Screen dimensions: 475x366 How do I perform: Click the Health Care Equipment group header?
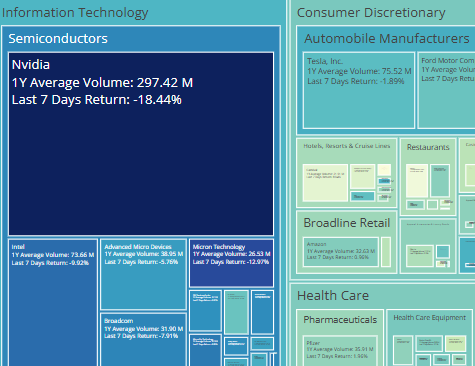coord(429,318)
